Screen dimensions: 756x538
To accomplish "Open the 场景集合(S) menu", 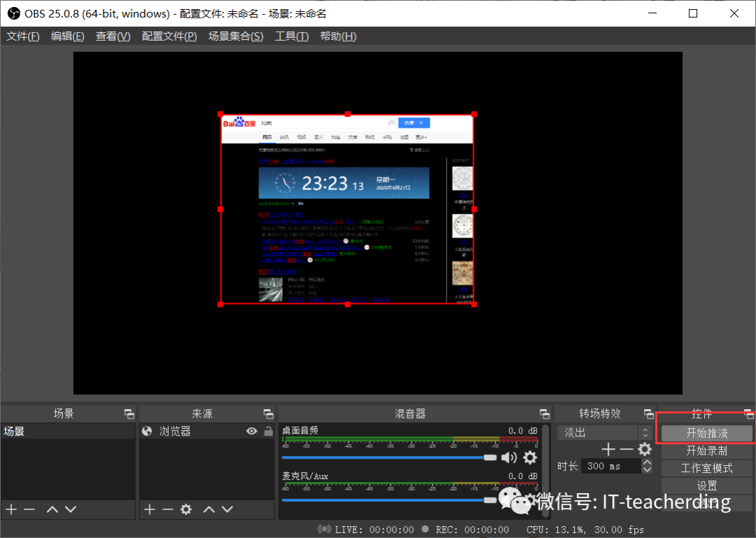I will coord(236,36).
